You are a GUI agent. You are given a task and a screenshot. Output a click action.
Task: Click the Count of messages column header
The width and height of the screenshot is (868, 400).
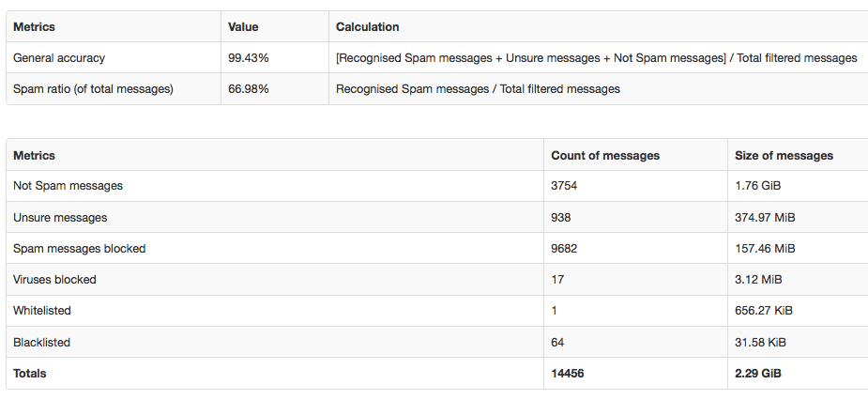point(605,156)
